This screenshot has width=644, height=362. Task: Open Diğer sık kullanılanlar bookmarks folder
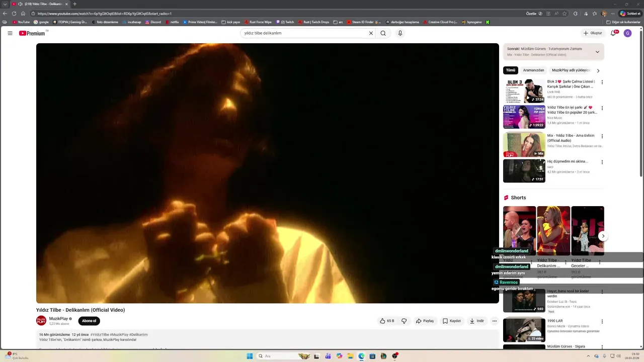point(623,22)
